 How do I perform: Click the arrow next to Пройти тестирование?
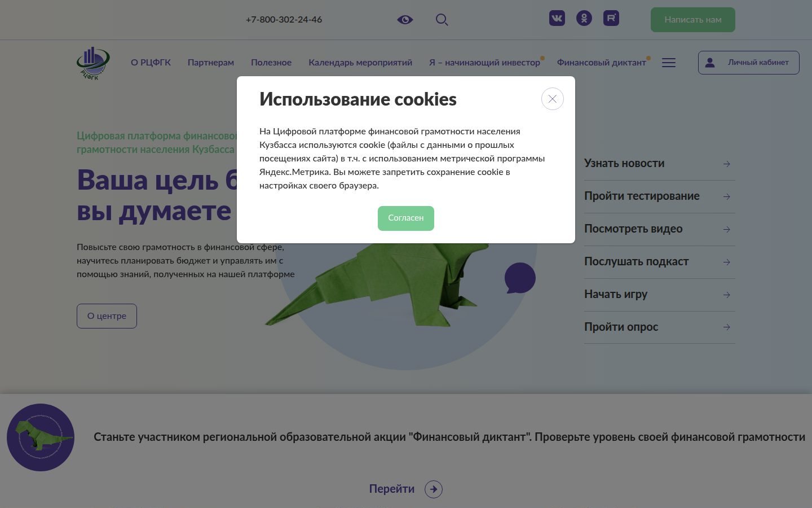727,196
